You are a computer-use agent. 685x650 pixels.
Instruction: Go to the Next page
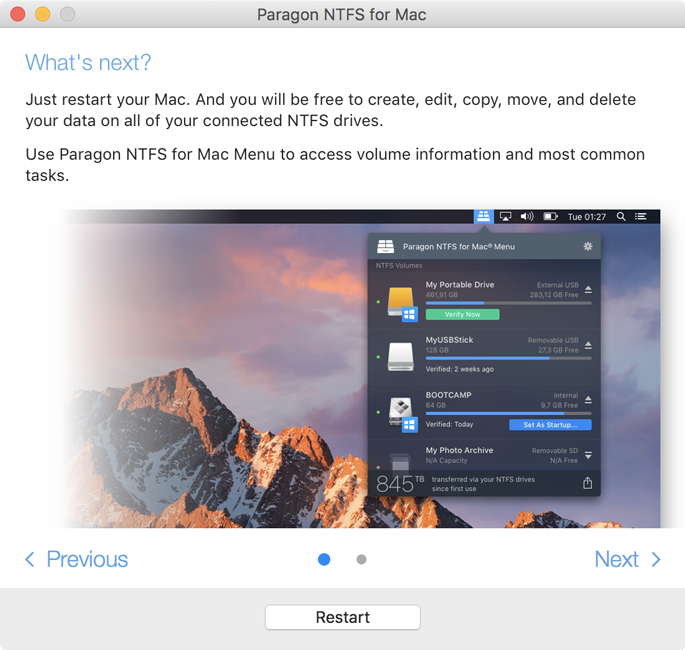[627, 559]
